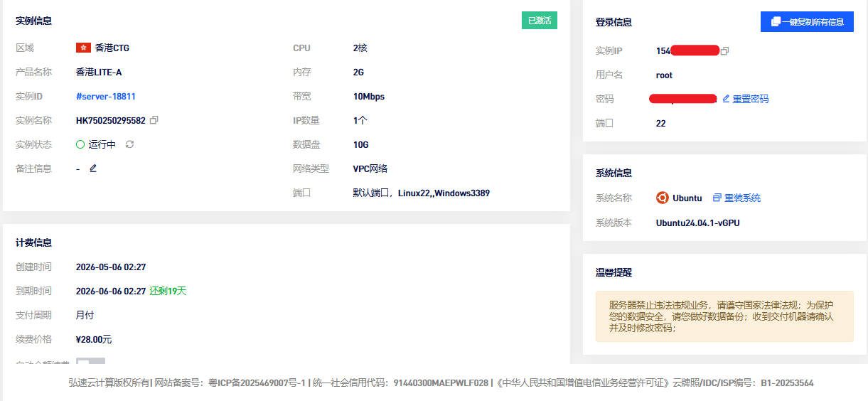Select network type VPC网络
The width and height of the screenshot is (868, 401).
coord(370,169)
